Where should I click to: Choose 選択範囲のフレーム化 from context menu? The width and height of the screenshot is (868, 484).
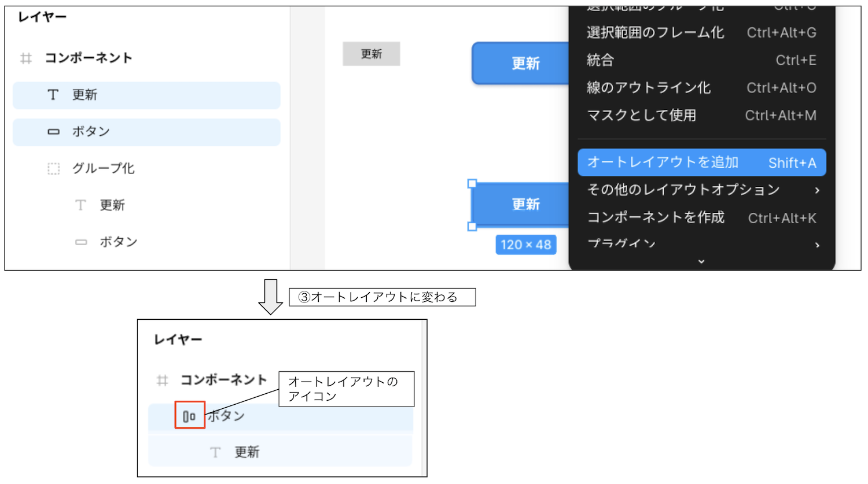click(701, 33)
